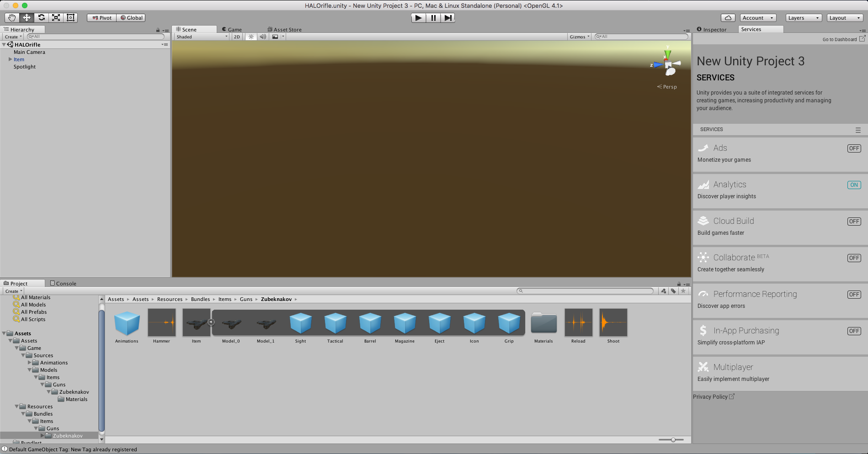The height and width of the screenshot is (454, 868).
Task: Select the Rect transform tool
Action: coord(70,18)
